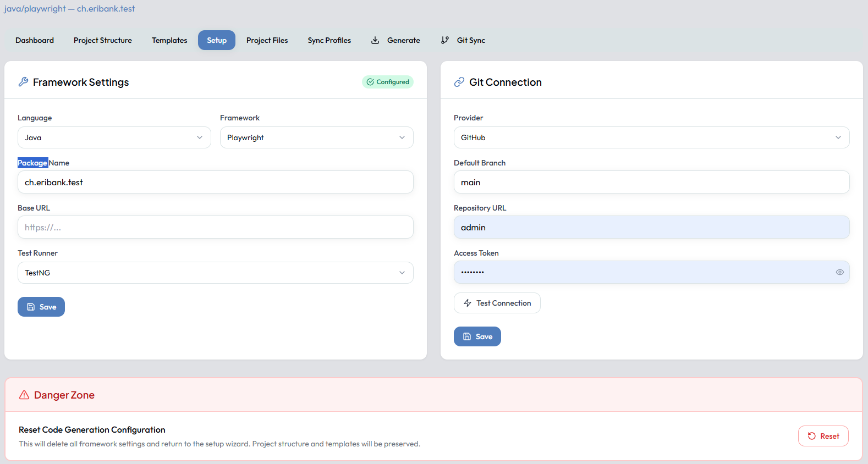Switch to the Dashboard tab
This screenshot has height=464, width=868.
click(35, 40)
